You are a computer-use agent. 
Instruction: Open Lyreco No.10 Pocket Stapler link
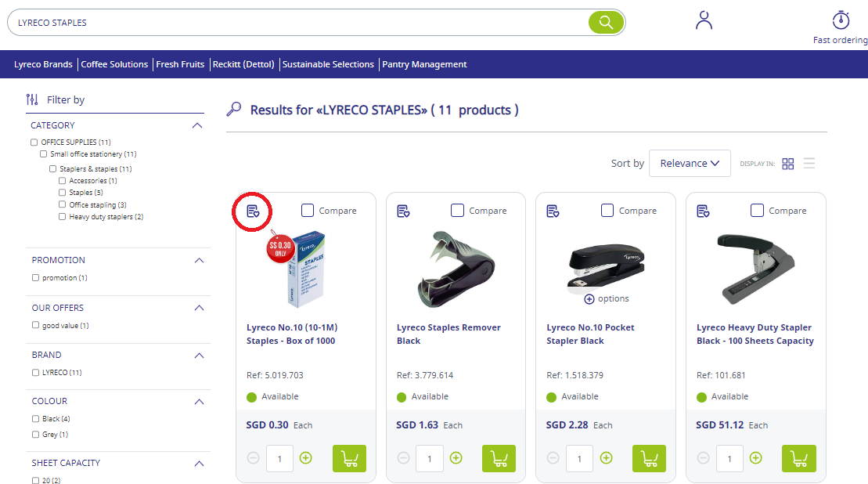[590, 334]
